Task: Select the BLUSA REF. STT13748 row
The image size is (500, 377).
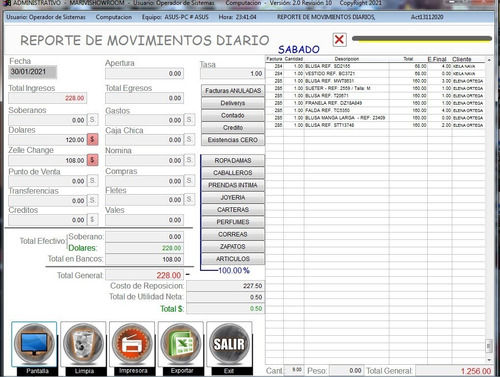Action: click(375, 125)
